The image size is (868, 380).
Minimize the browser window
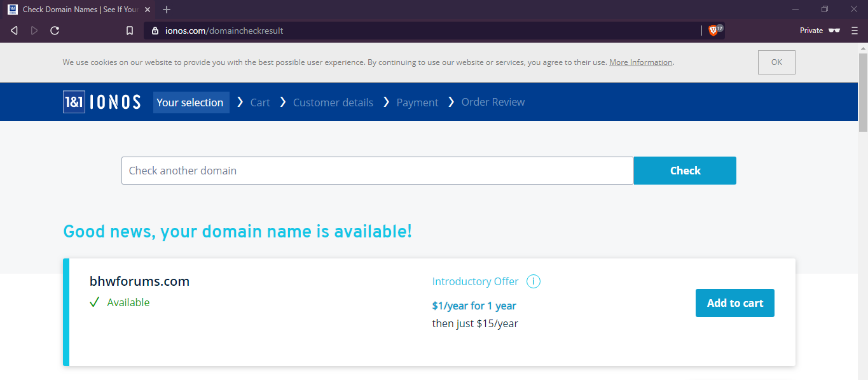click(x=796, y=9)
